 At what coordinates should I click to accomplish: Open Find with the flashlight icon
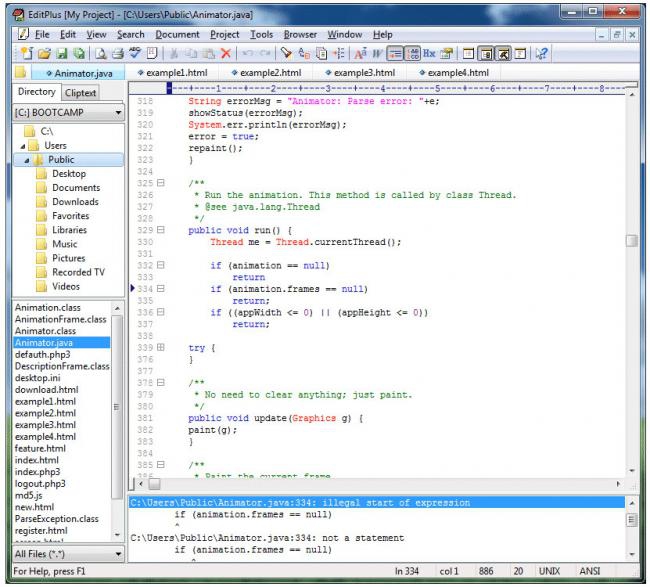(286, 53)
